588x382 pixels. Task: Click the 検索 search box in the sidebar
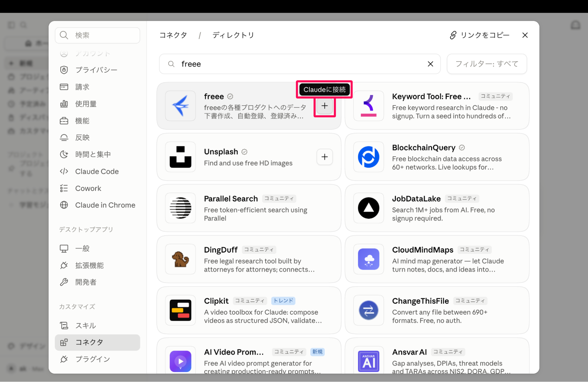point(97,35)
